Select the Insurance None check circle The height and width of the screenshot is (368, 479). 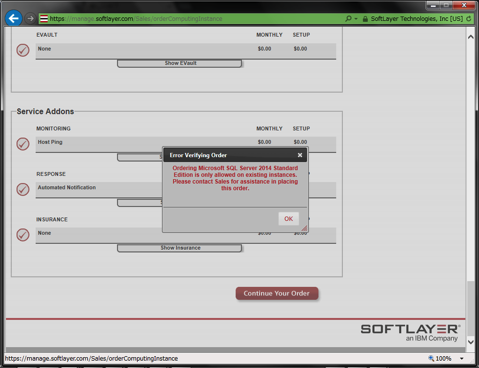click(x=23, y=235)
